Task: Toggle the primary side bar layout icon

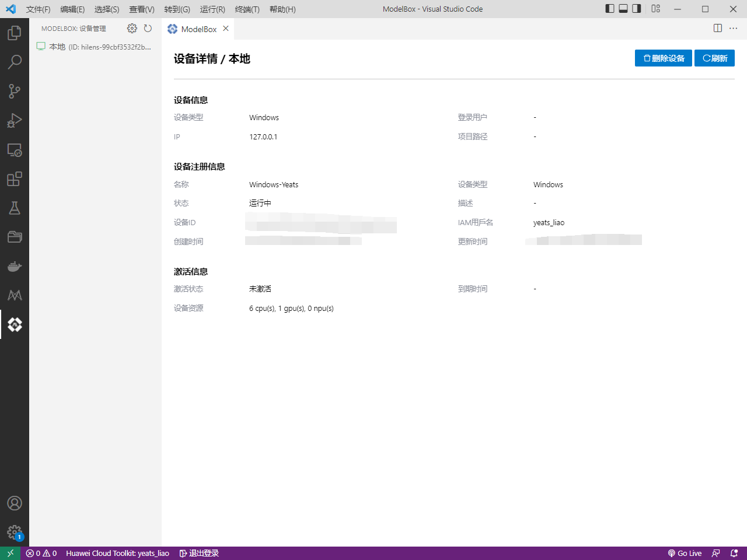Action: (610, 9)
